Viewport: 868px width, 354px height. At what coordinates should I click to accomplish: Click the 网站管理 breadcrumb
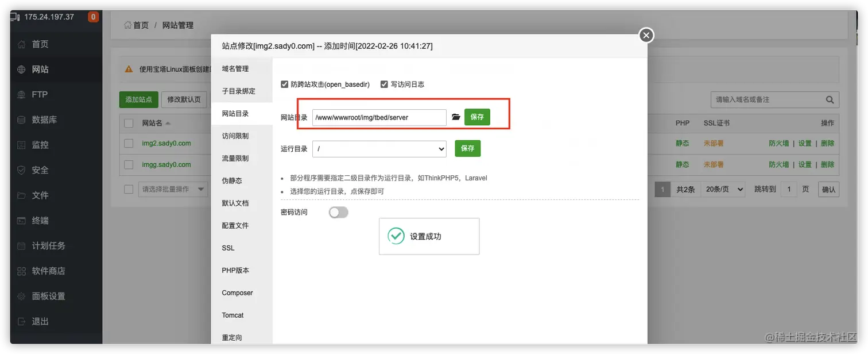tap(178, 25)
